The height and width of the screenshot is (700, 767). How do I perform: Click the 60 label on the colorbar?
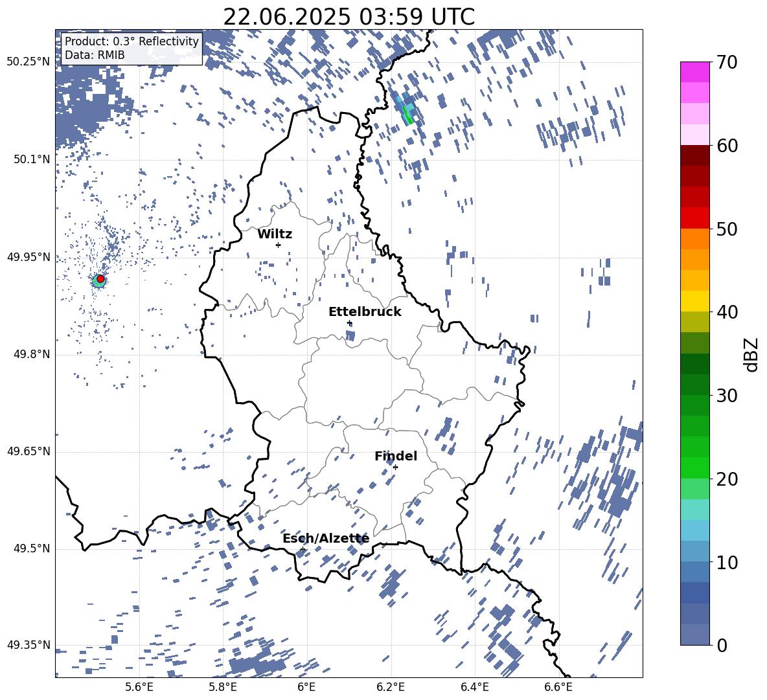coord(727,146)
